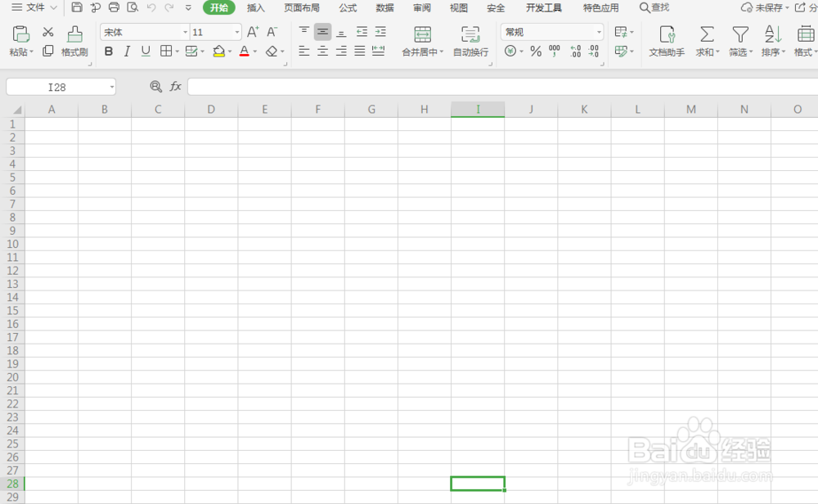
Task: Switch to the 数据 (Data) tab
Action: [x=385, y=8]
